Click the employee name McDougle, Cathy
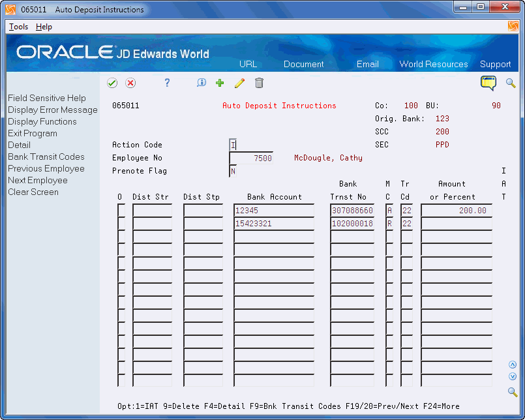The width and height of the screenshot is (525, 420). [x=328, y=158]
